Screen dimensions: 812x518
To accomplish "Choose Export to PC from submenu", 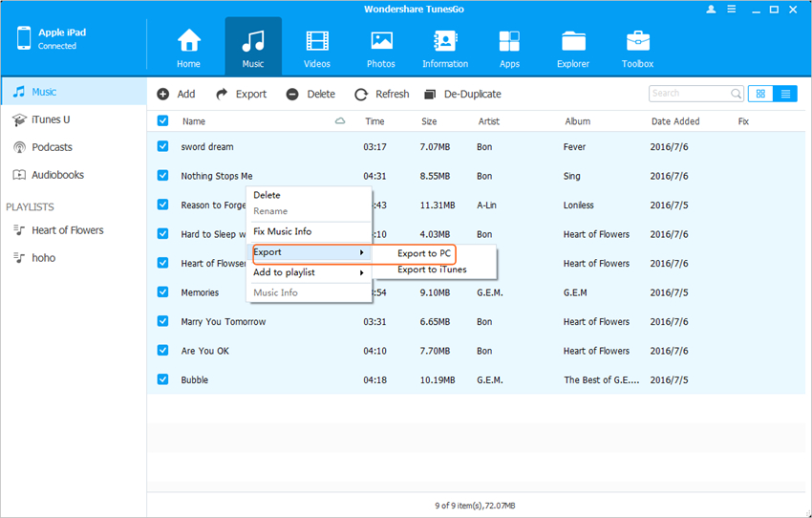I will pos(424,253).
